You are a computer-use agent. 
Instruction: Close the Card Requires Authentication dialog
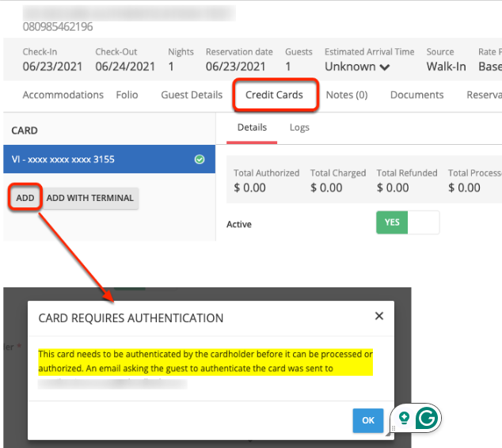[378, 316]
